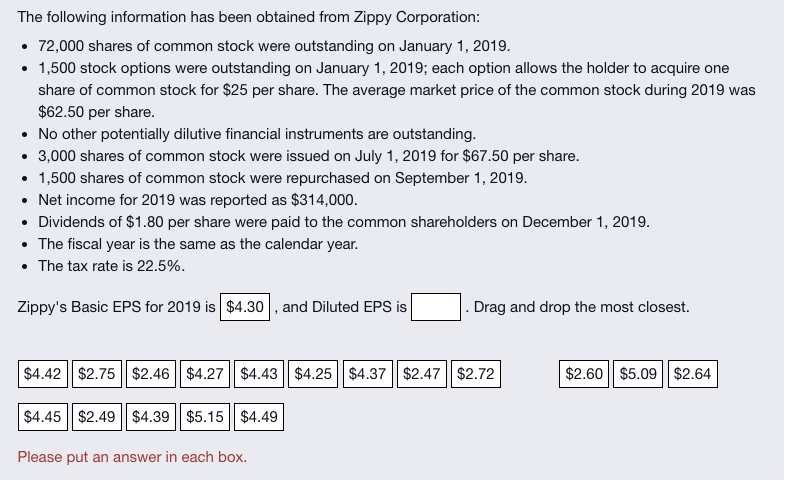Select the $2.49 answer tile
This screenshot has width=789, height=490.
[98, 416]
